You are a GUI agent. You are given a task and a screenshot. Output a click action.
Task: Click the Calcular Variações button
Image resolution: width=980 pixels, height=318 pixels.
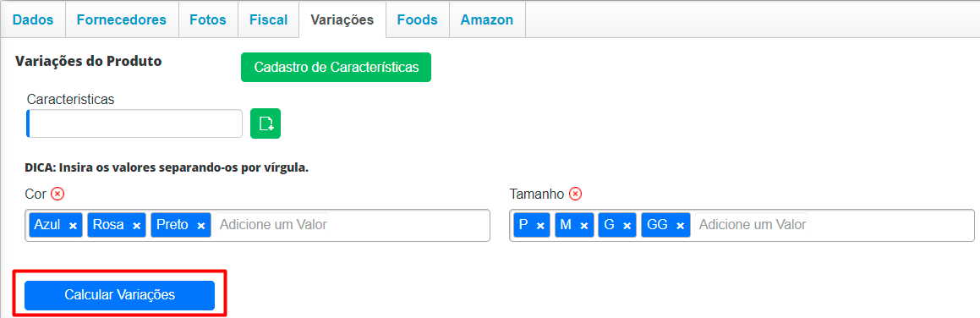[x=119, y=295]
